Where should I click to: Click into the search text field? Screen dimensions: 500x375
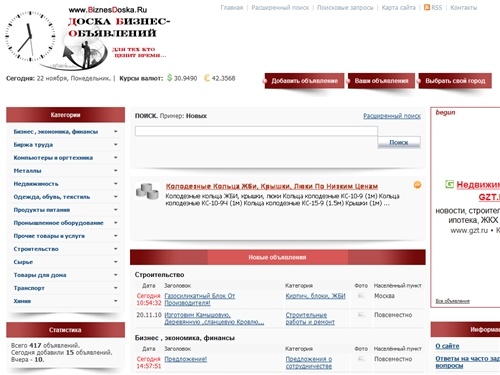pyautogui.click(x=256, y=131)
